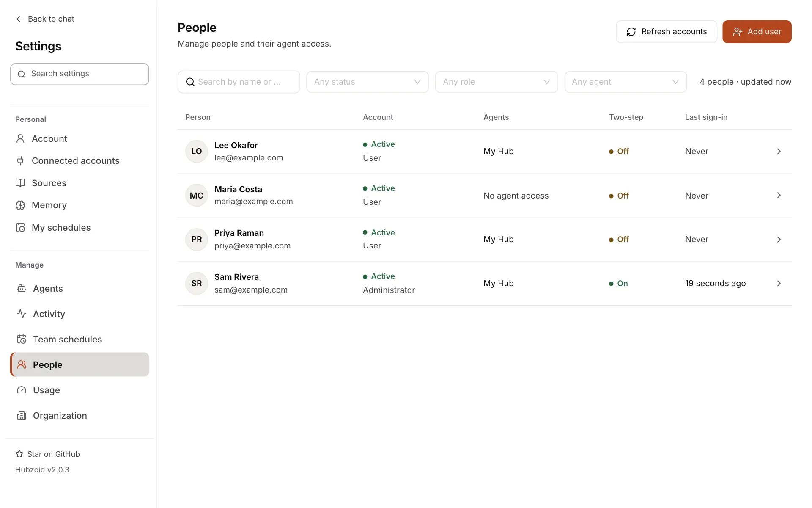812x508 pixels.
Task: Click the SR avatar for Sam Rivera
Action: tap(197, 283)
